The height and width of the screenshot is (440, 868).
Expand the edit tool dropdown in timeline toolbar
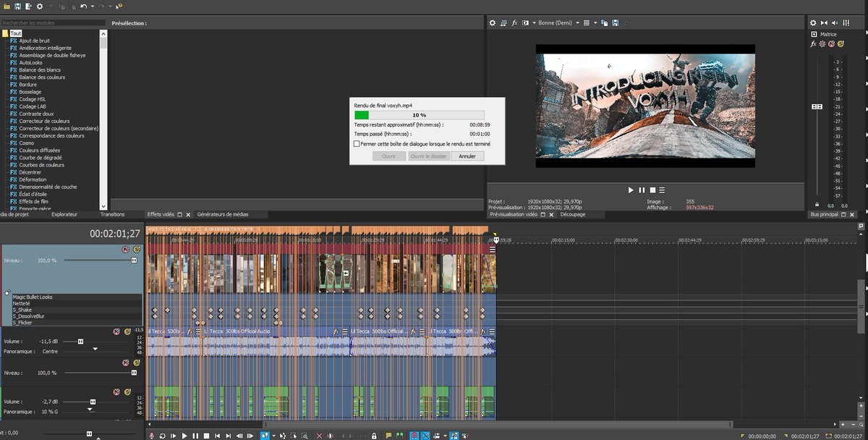pyautogui.click(x=273, y=436)
